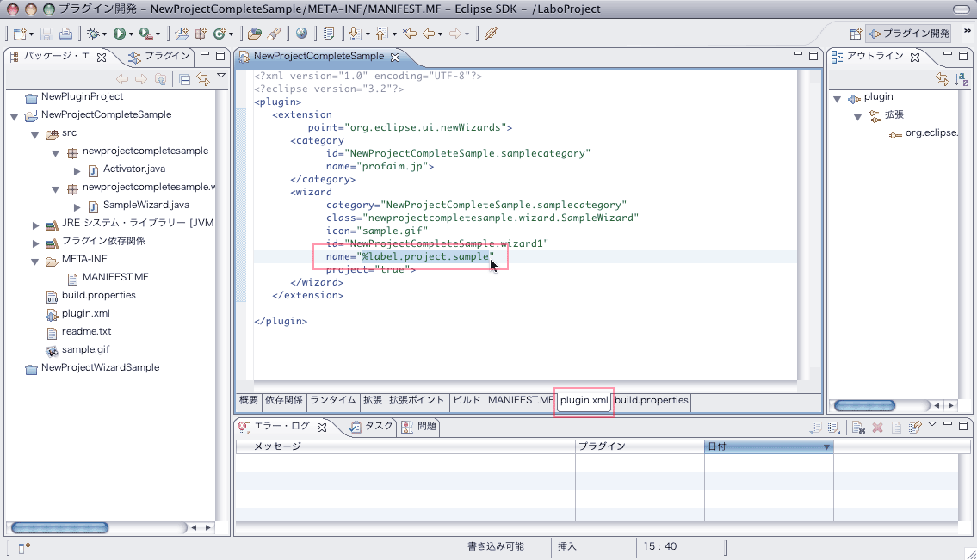Click the New Java Class icon
The height and width of the screenshot is (560, 977).
(x=219, y=34)
